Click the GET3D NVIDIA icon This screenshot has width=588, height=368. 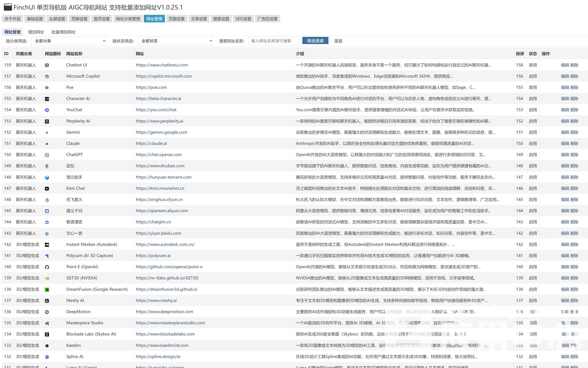point(47,278)
